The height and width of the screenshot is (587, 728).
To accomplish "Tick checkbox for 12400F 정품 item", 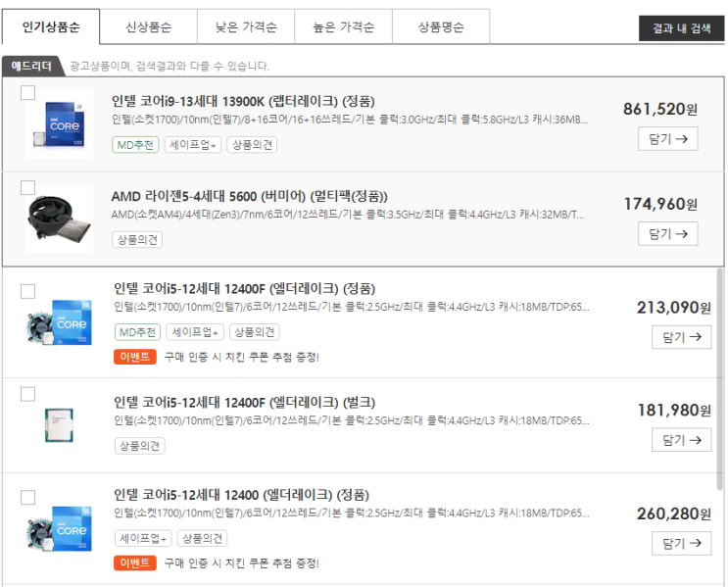I will [27, 291].
